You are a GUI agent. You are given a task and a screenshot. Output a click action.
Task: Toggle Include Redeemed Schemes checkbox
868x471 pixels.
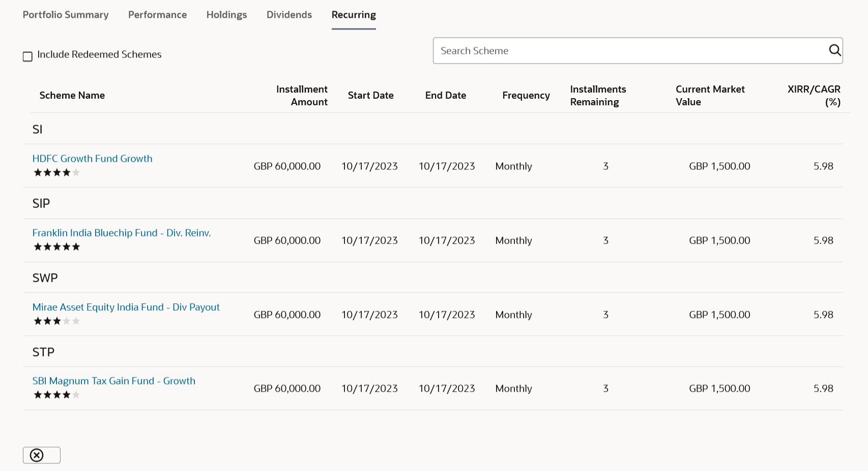coord(28,56)
